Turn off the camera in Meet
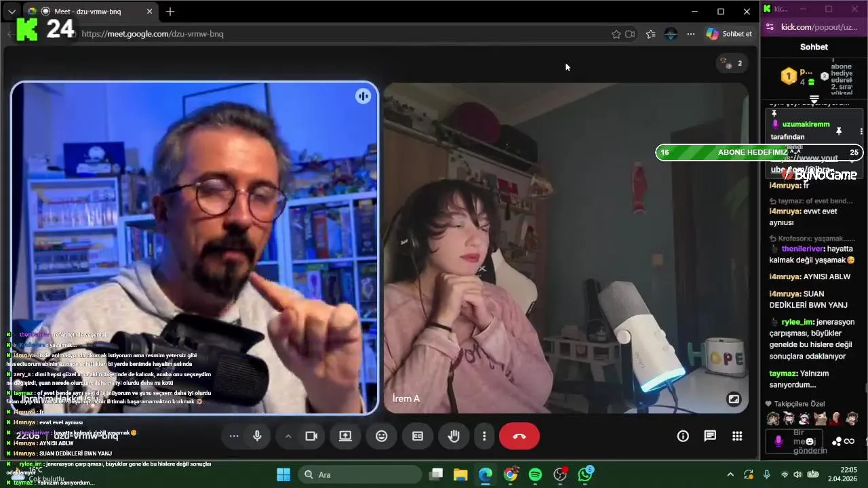The width and height of the screenshot is (868, 488). click(311, 436)
